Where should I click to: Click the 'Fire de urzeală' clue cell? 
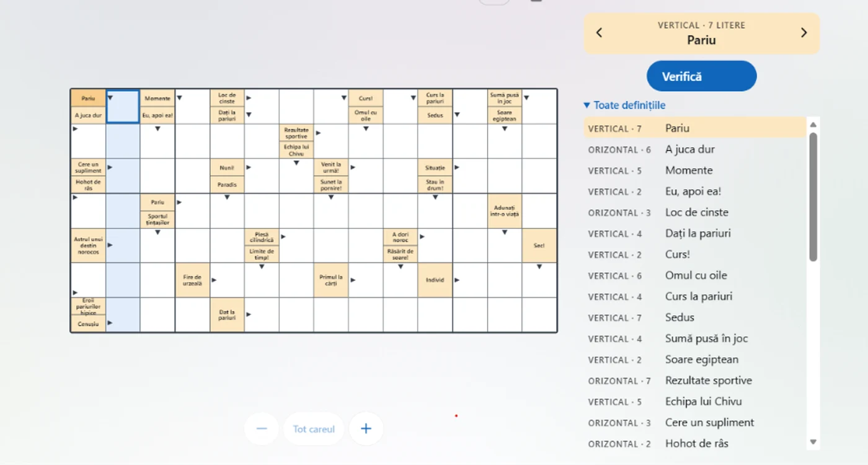coord(192,280)
